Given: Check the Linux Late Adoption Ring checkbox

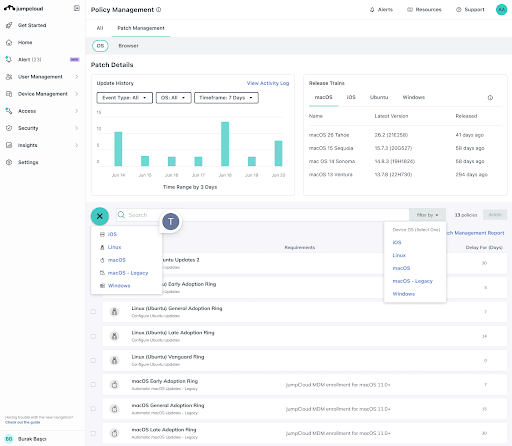Looking at the screenshot, I should [93, 336].
